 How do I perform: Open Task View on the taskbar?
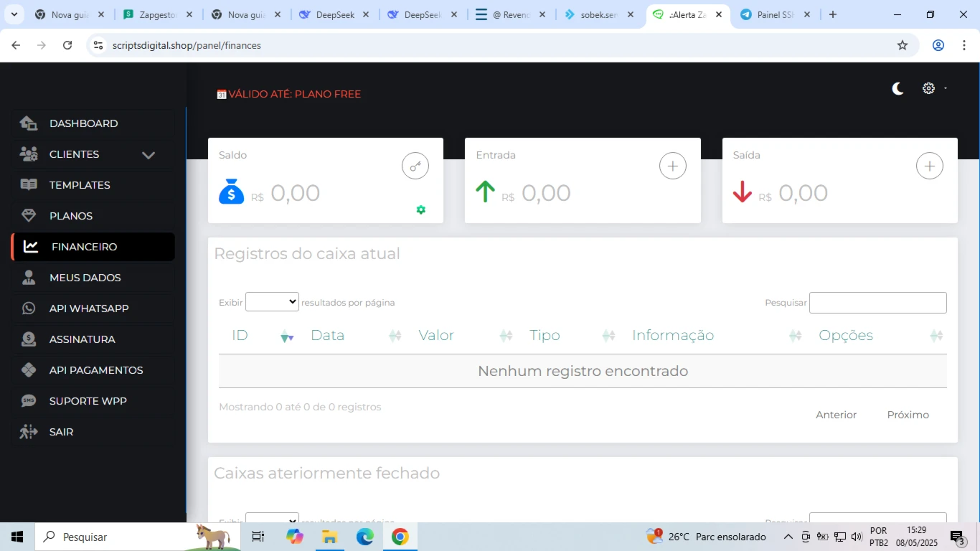(x=258, y=537)
